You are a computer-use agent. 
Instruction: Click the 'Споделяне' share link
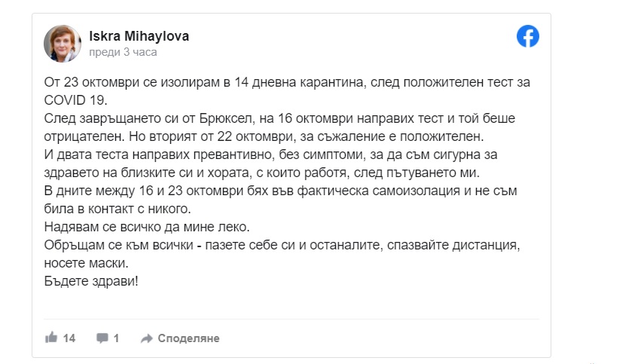(188, 338)
